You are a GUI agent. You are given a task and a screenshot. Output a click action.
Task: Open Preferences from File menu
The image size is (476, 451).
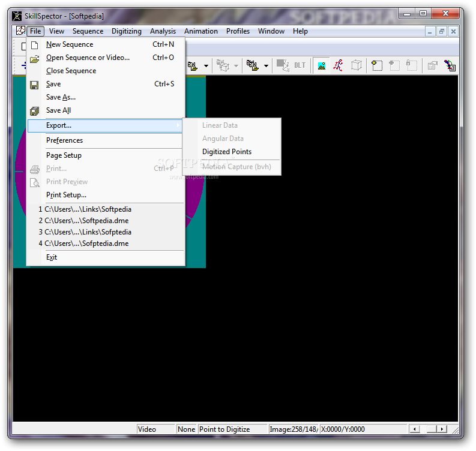click(x=106, y=140)
